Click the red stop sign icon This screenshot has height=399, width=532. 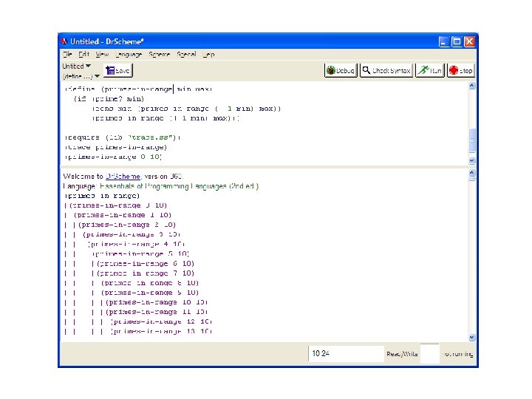click(454, 71)
